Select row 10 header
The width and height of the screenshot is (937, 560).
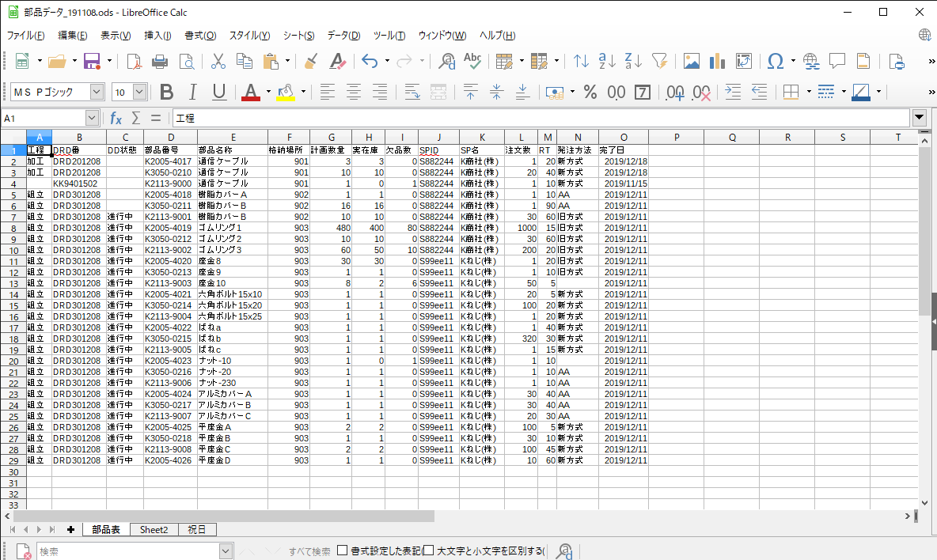click(13, 251)
